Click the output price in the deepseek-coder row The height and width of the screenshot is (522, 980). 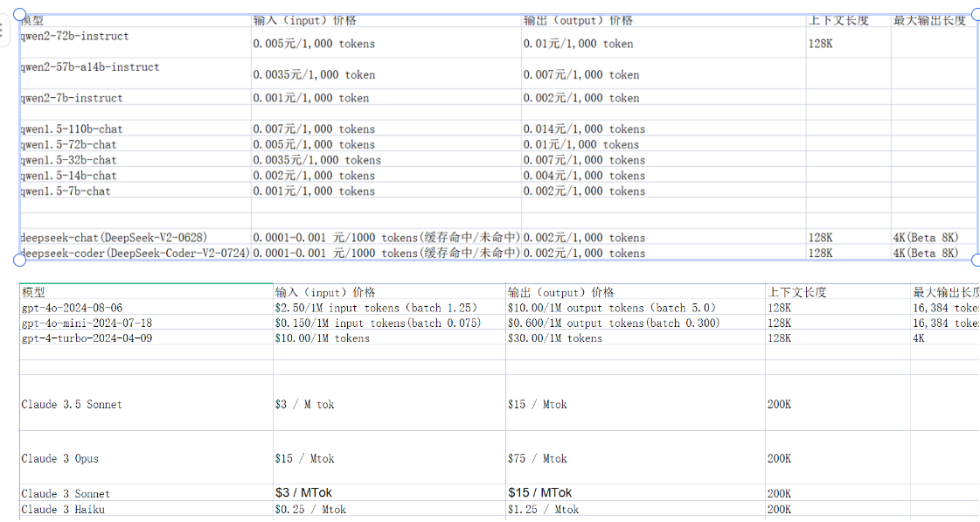pos(584,254)
